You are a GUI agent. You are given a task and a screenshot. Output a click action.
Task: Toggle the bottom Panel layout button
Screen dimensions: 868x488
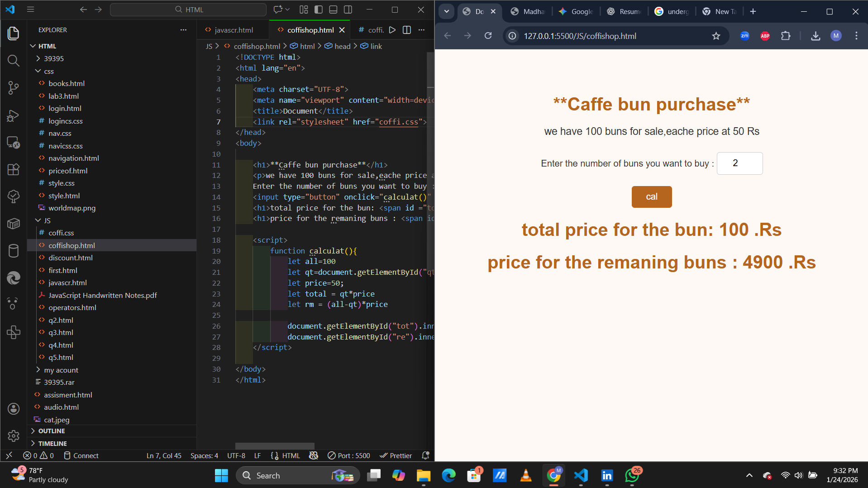333,10
